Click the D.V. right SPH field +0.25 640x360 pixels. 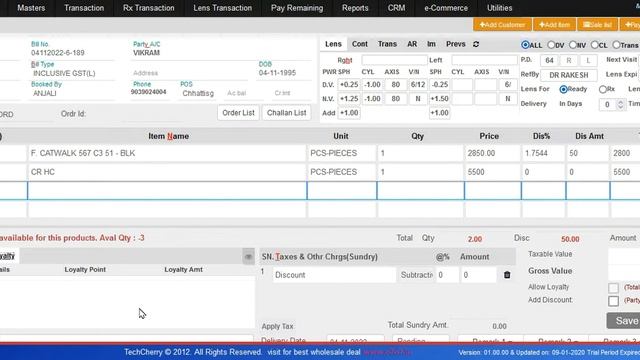click(x=349, y=85)
